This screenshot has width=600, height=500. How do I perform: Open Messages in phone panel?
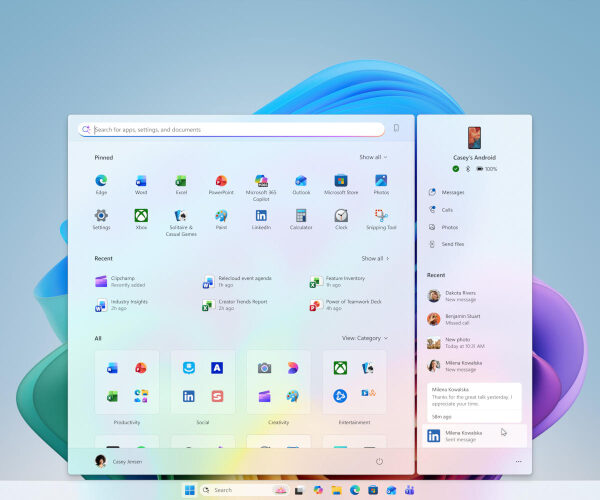[446, 192]
